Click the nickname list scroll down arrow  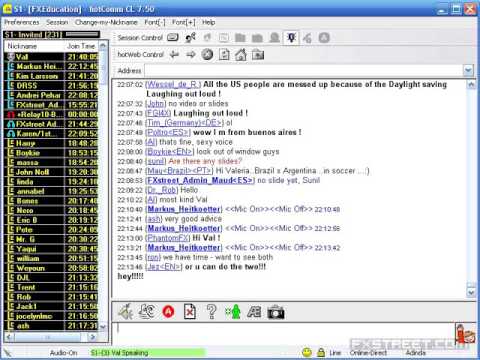(x=103, y=327)
